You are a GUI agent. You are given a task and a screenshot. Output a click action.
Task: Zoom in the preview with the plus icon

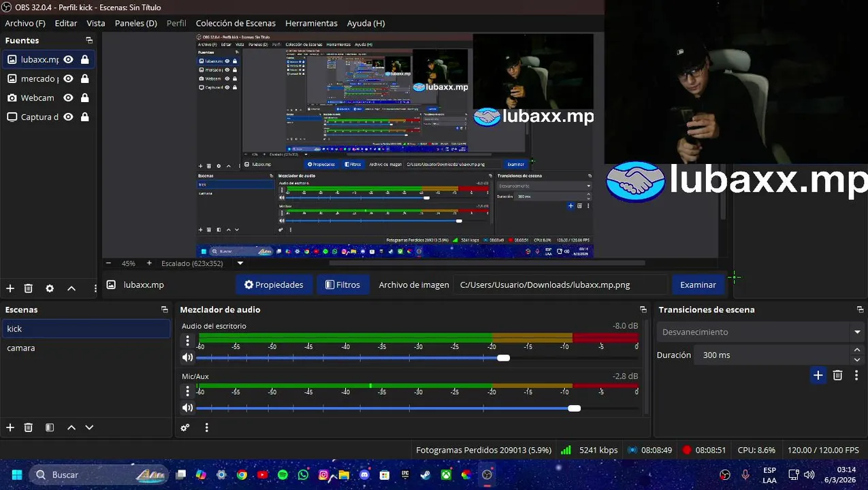point(149,263)
